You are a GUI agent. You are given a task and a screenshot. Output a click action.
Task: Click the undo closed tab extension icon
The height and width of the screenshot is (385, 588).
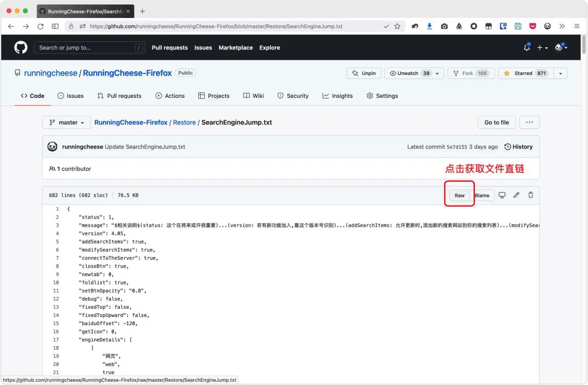[x=415, y=26]
